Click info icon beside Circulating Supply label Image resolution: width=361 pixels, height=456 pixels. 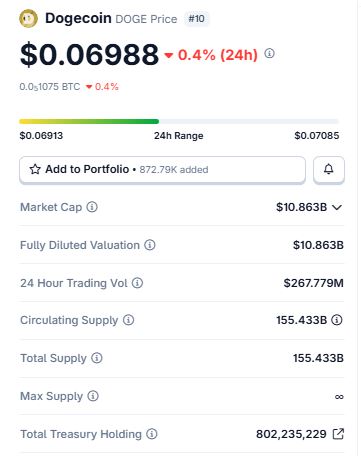click(x=129, y=320)
